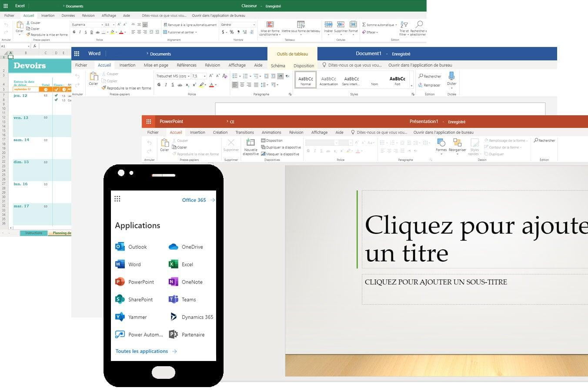588x391 pixels.
Task: Open Yammer from the phone app list
Action: point(131,317)
